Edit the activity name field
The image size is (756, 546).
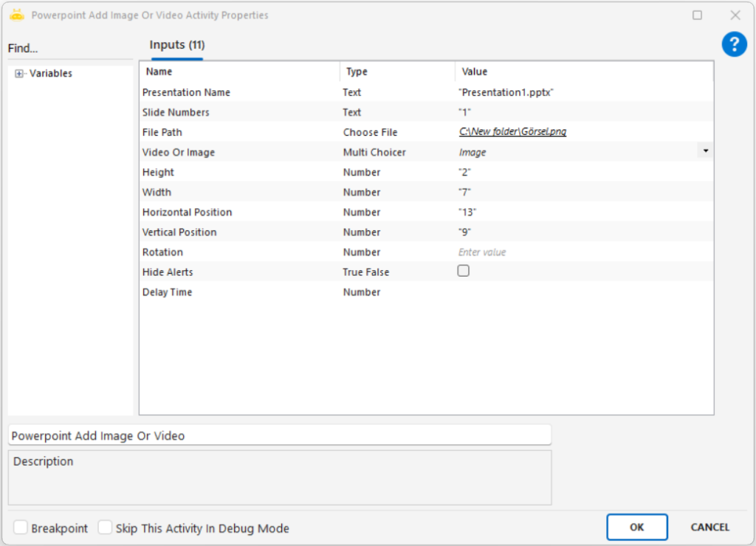click(279, 435)
